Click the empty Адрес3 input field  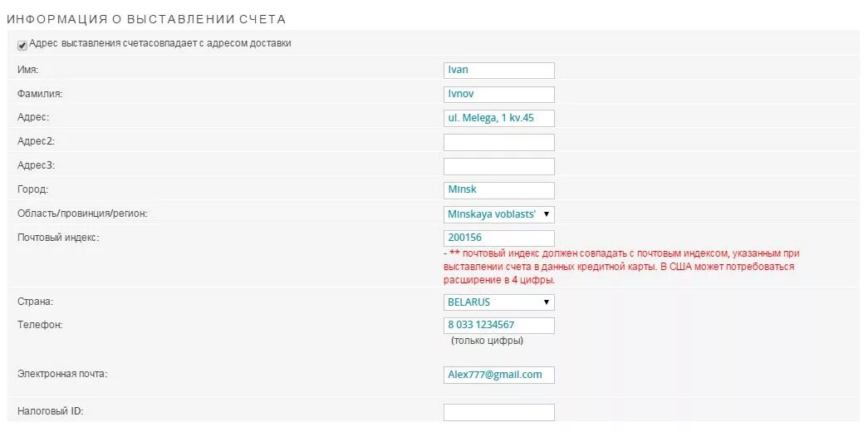(498, 166)
